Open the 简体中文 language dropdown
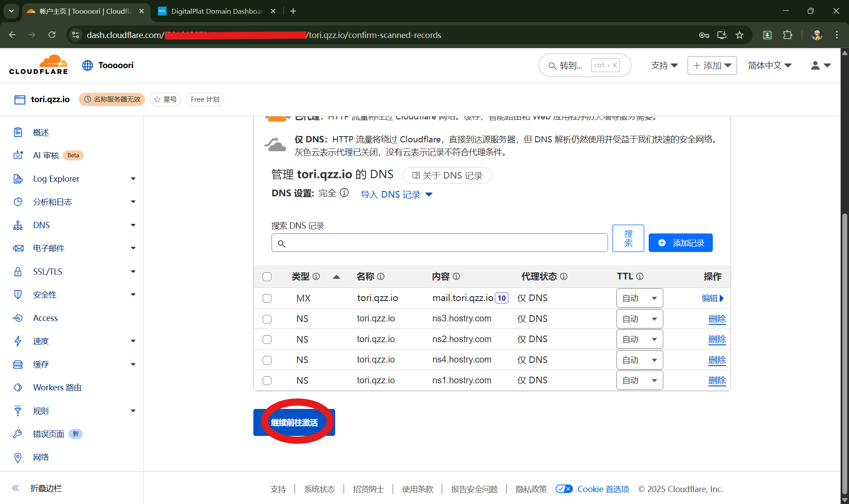The width and height of the screenshot is (849, 504). (769, 65)
